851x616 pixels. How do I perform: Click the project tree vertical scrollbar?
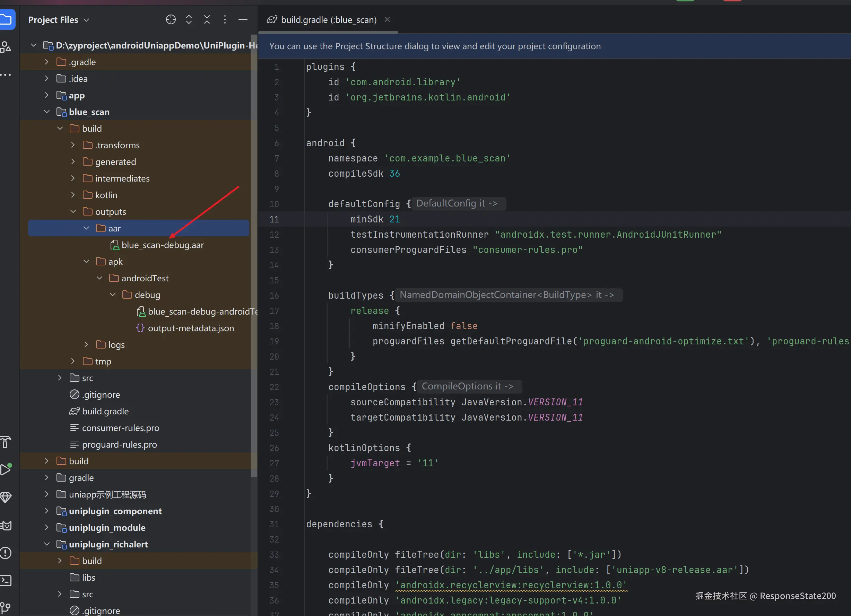(254, 263)
